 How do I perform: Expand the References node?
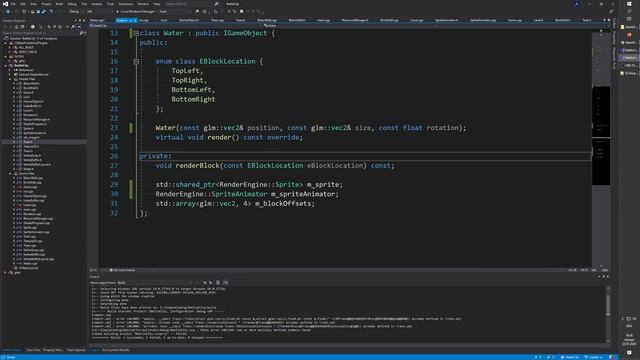(x=10, y=70)
